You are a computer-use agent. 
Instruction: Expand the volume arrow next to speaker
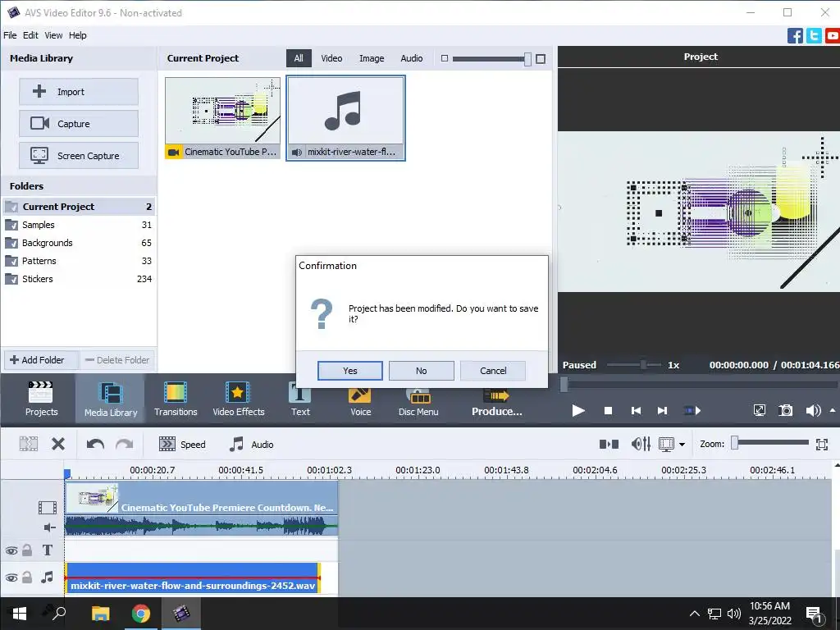(833, 410)
